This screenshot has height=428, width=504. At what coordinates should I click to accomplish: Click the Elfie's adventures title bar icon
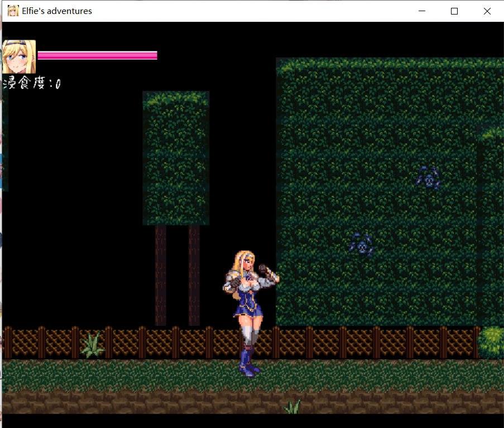pos(12,11)
